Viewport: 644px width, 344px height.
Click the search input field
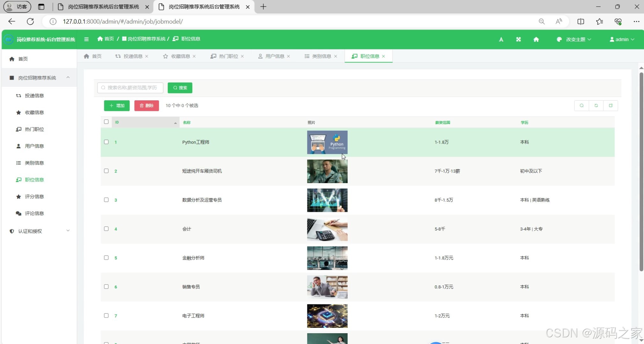[130, 88]
